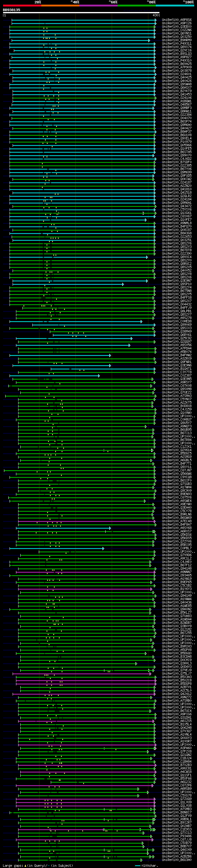Select hit label UniRef100_Q9XEL4
Screen dimensions: 197x868
pyautogui.click(x=177, y=139)
